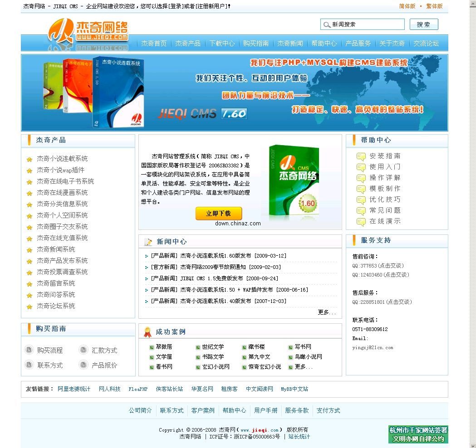Click 更多... under the news center list
The width and height of the screenshot is (476, 448).
pos(327,312)
